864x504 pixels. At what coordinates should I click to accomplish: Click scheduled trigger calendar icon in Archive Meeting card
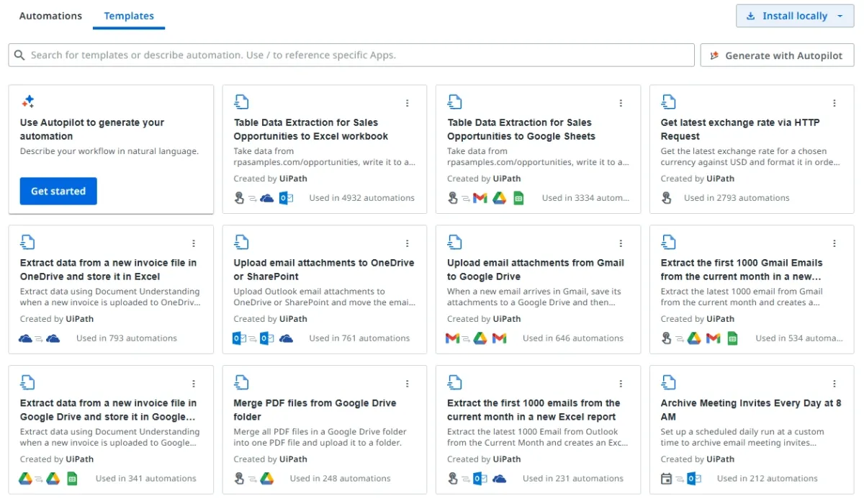tap(667, 479)
